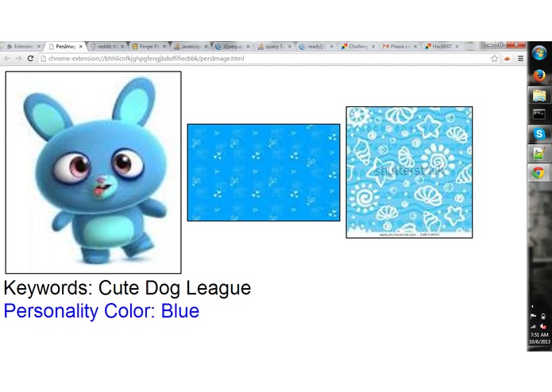Close the Challenge tab

pyautogui.click(x=373, y=46)
